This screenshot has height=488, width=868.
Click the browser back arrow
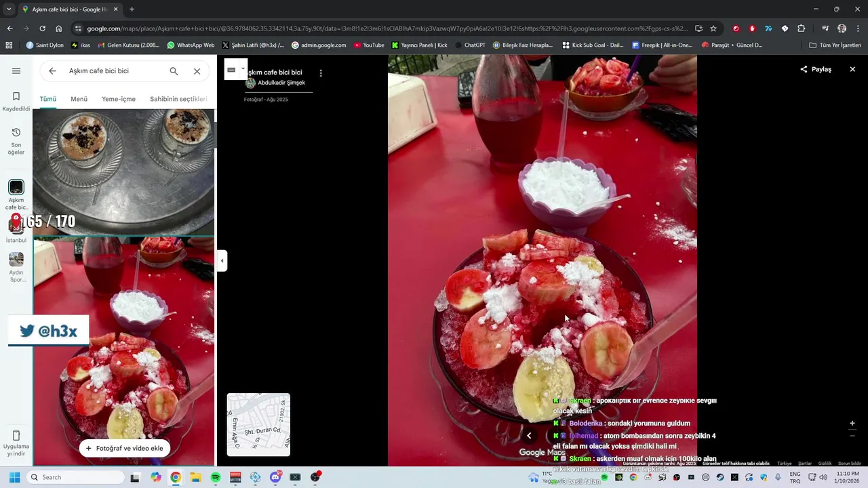tap(9, 28)
